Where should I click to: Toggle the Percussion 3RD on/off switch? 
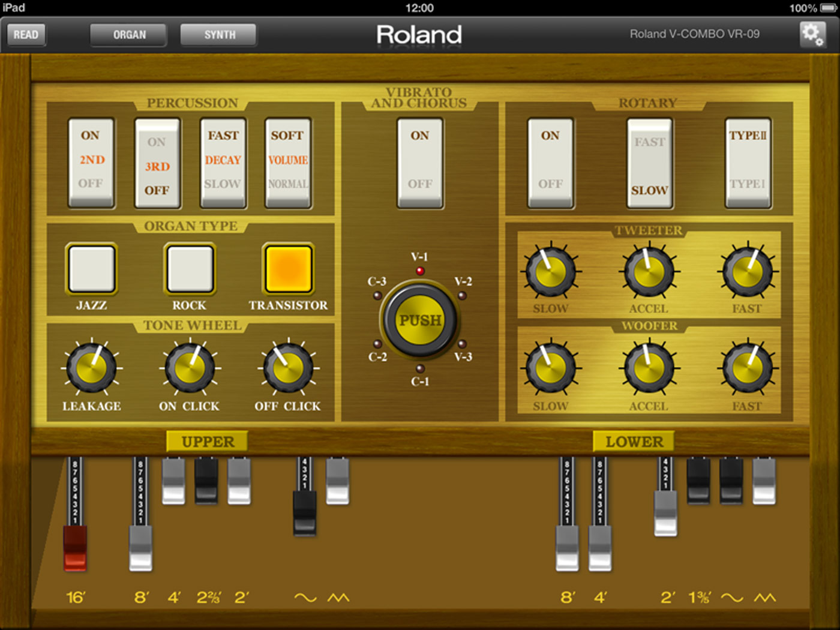tap(157, 163)
